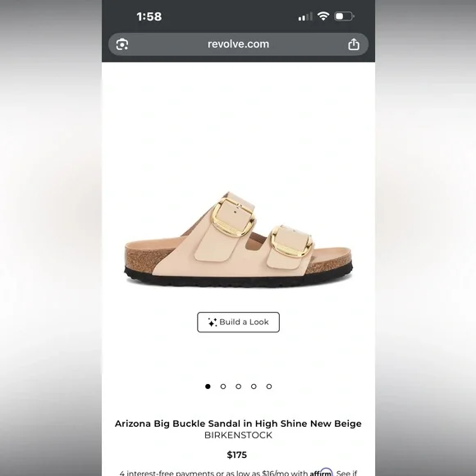Jump to the fourth carousel image dot
The image size is (476, 476).
(x=254, y=387)
